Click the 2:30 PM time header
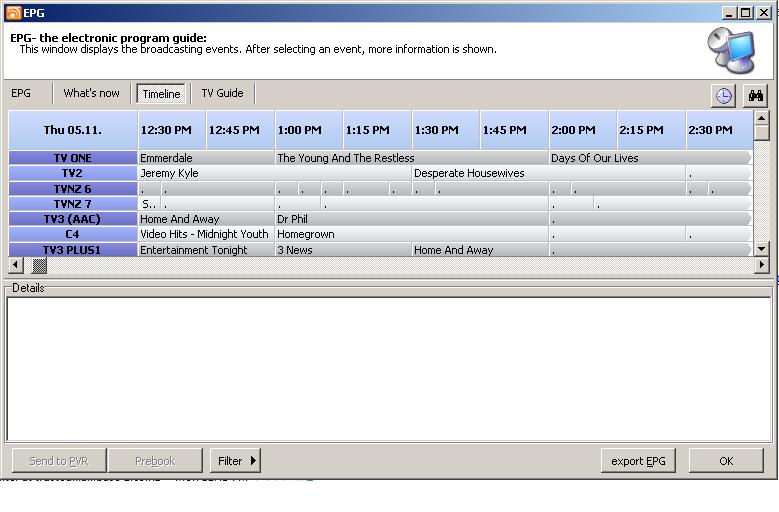The image size is (779, 512). click(x=720, y=130)
